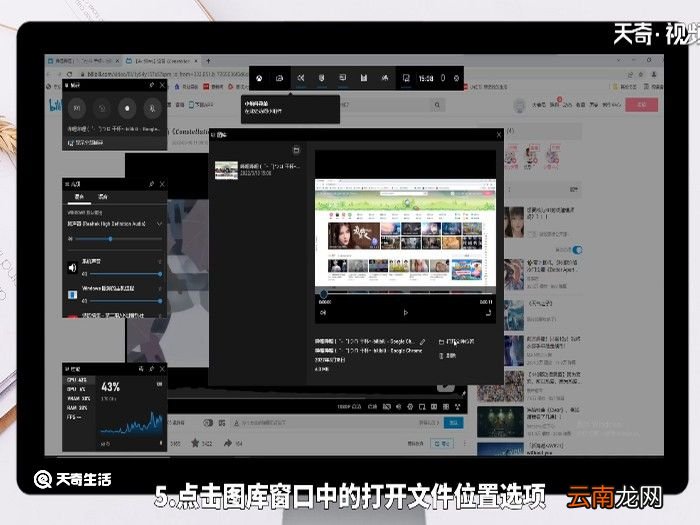Click the blue send danmaku button

tap(453, 423)
